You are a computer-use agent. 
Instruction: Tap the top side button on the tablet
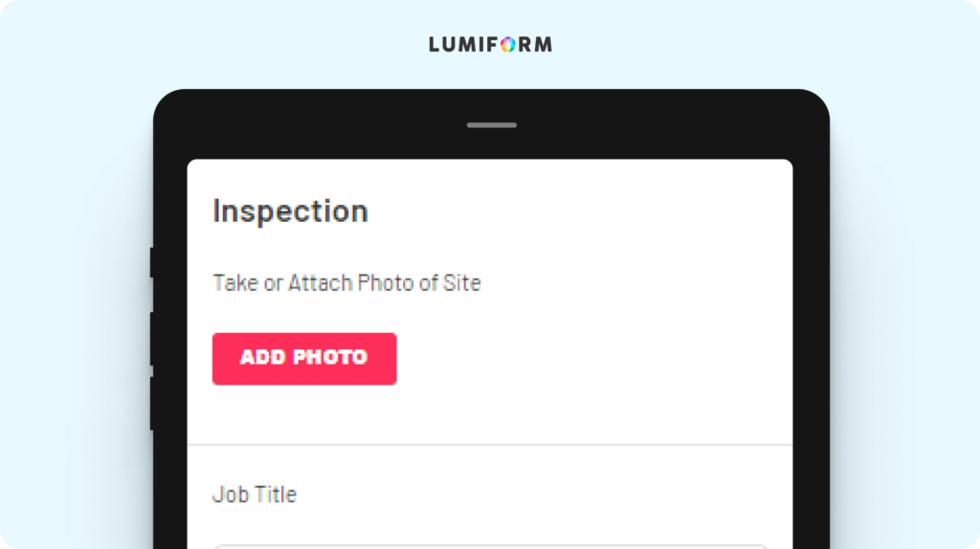click(152, 262)
